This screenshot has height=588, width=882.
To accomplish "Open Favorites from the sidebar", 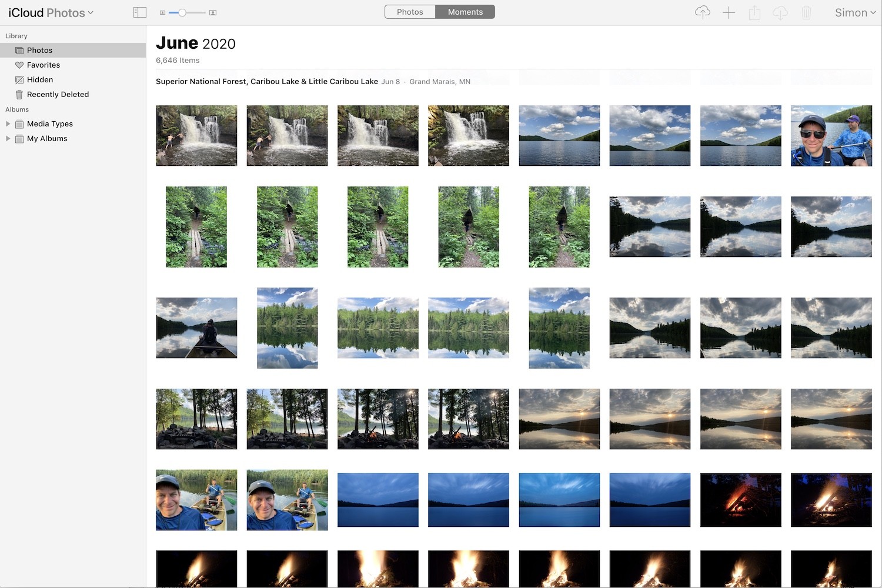I will [x=42, y=65].
